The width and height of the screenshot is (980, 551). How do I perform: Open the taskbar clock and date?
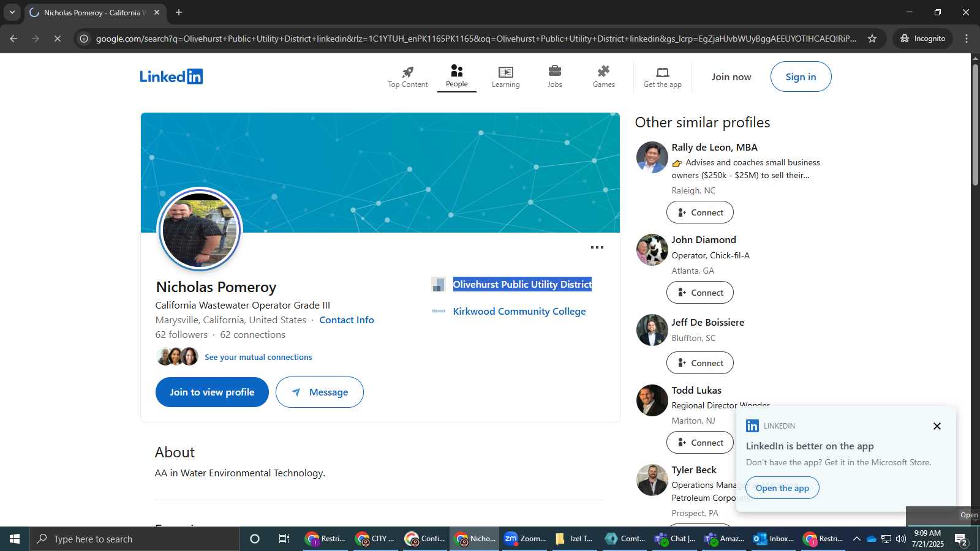pos(928,539)
